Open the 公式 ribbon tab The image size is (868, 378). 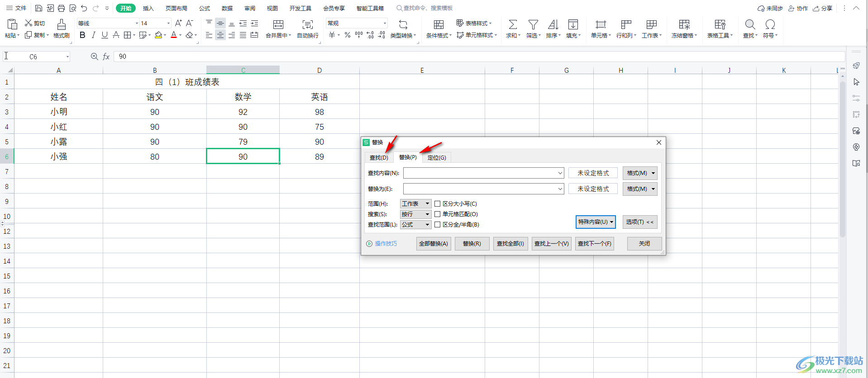205,8
